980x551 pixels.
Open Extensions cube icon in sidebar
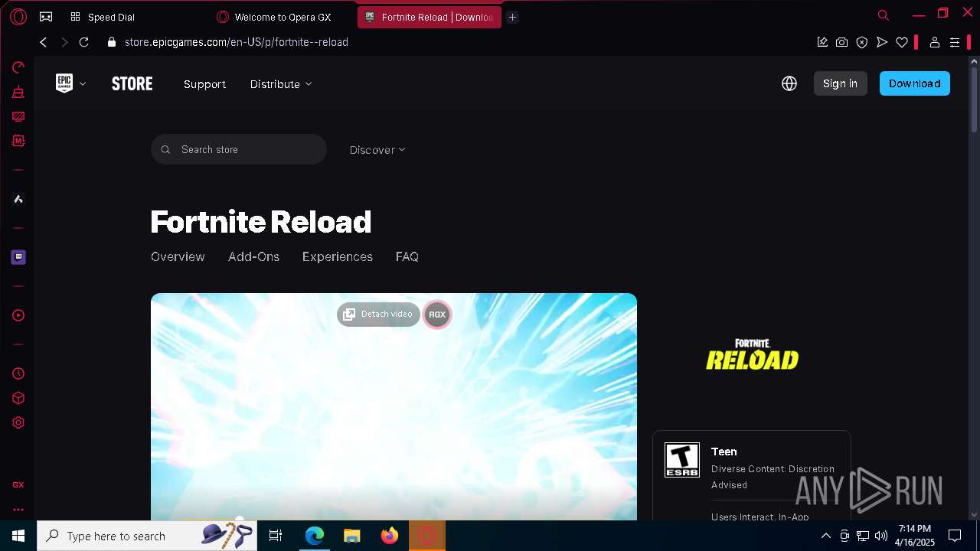(x=18, y=398)
